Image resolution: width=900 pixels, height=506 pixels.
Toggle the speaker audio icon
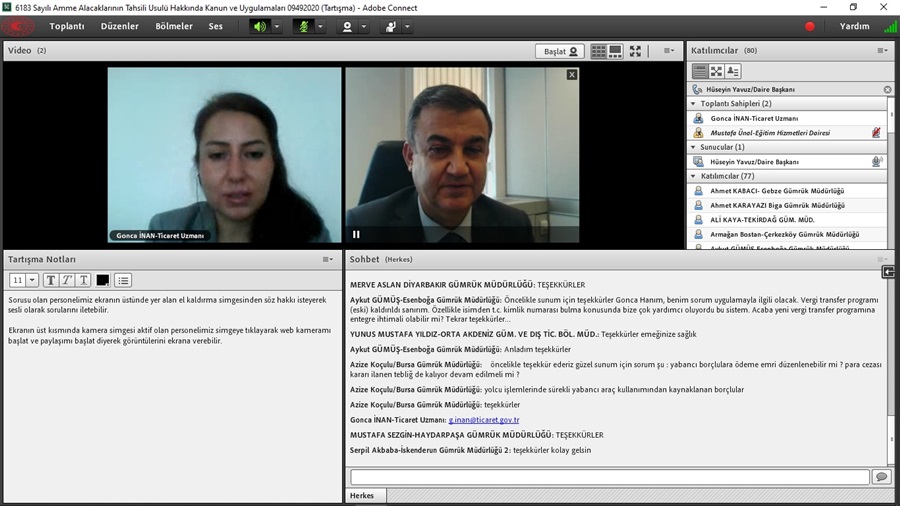click(260, 26)
